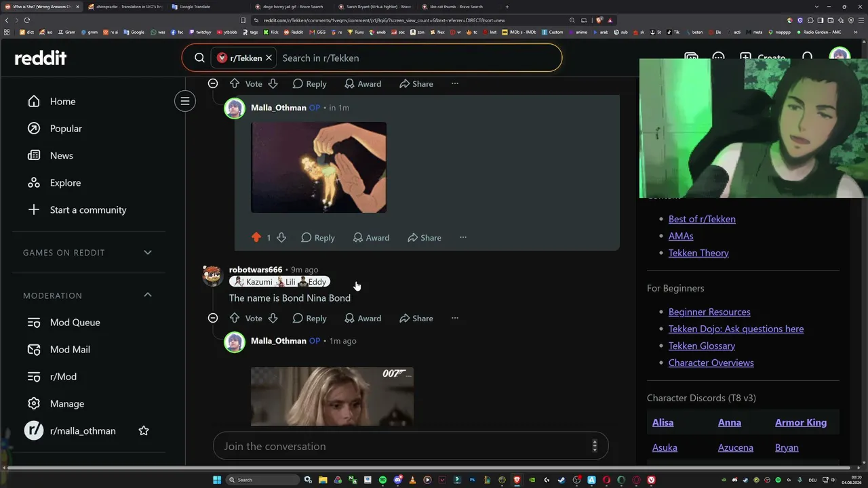
Task: Open Spotify from the taskbar
Action: pyautogui.click(x=382, y=480)
